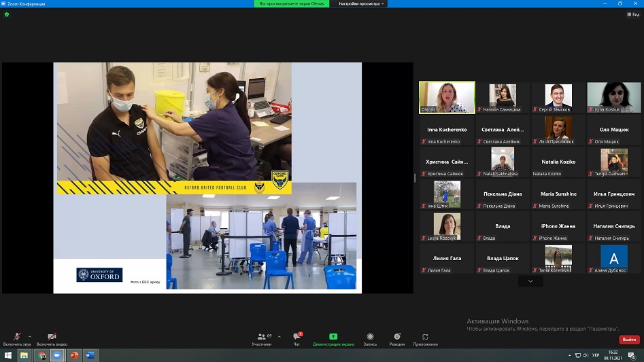The width and height of the screenshot is (644, 362).
Task: Start recording with Запись icon
Action: (x=370, y=338)
